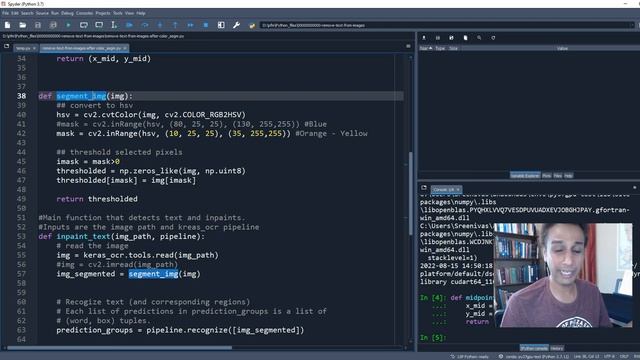Import data in Variable Explorer
Image resolution: width=640 pixels, height=360 pixels.
(x=424, y=38)
